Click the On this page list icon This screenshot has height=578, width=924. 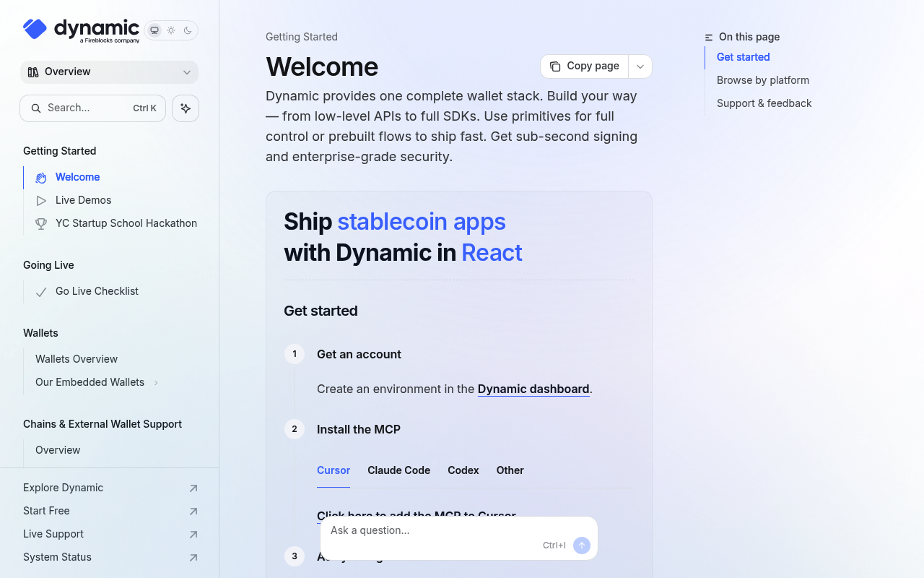pos(709,37)
